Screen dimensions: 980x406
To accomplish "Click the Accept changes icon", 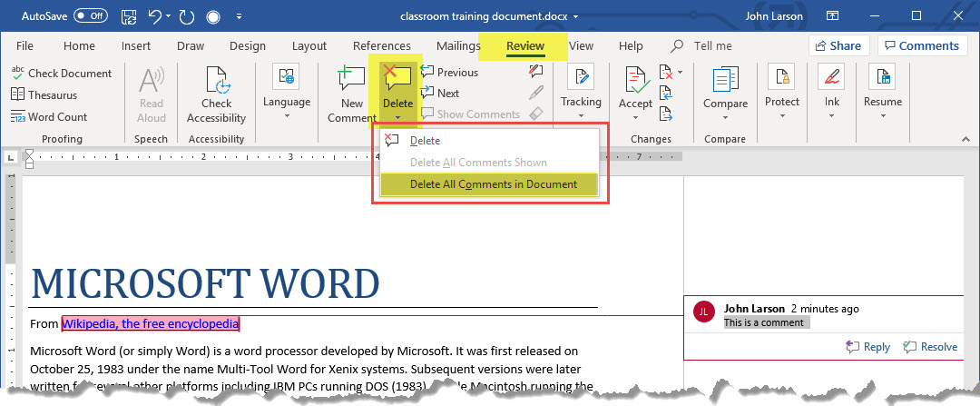I will point(635,83).
